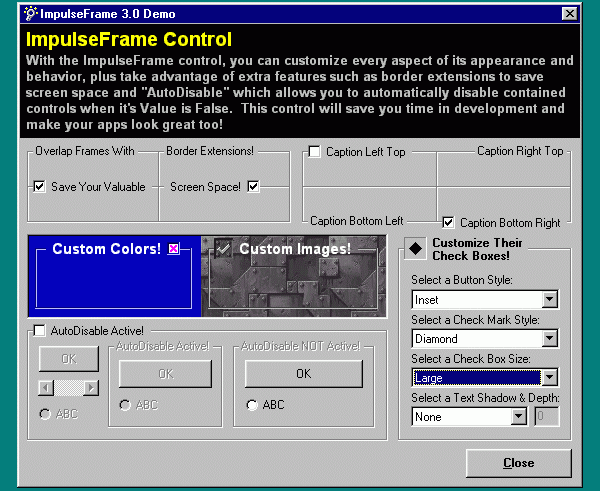The width and height of the screenshot is (600, 491).
Task: Click the Select a Button Style label
Action: pos(462,280)
